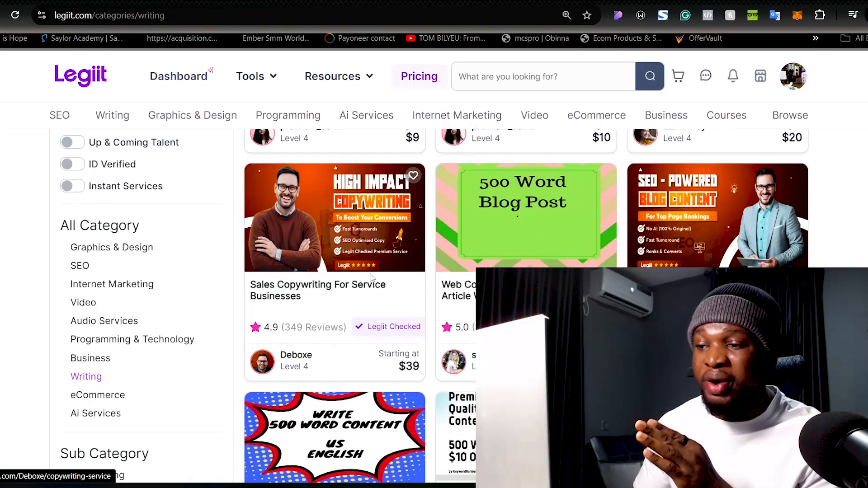Open High Impact Copywriting thumbnail
The width and height of the screenshot is (868, 488).
point(335,217)
